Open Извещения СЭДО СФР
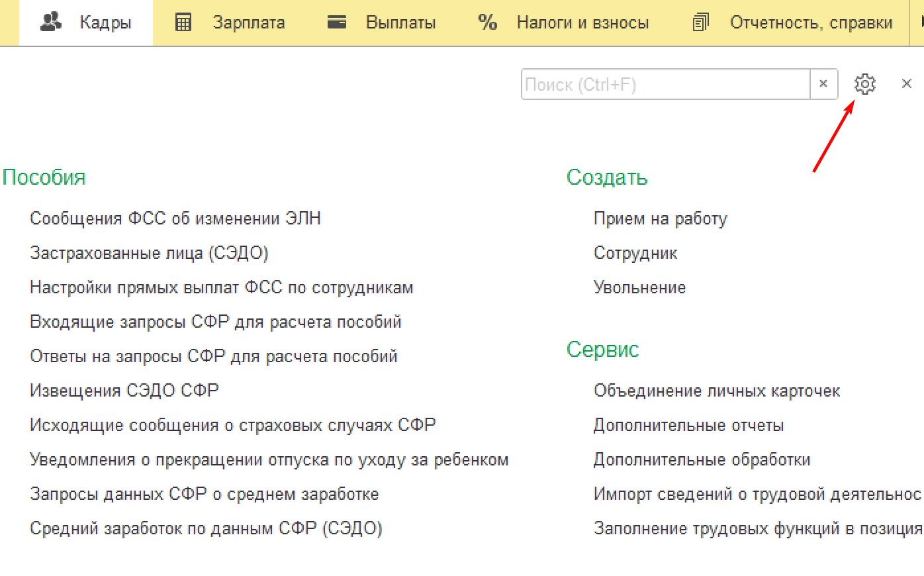 124,391
